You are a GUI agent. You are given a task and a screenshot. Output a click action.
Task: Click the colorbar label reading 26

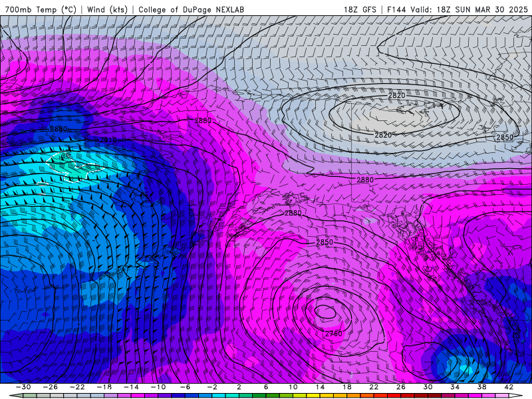(x=401, y=387)
